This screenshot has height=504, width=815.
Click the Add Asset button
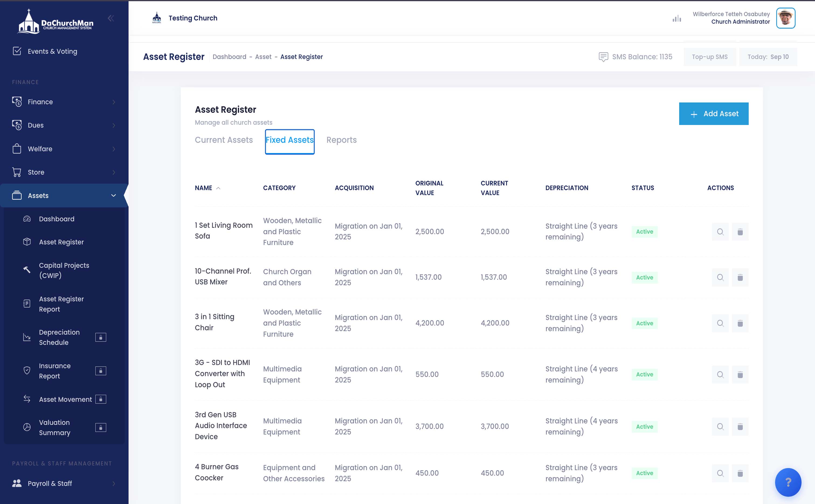coord(714,114)
